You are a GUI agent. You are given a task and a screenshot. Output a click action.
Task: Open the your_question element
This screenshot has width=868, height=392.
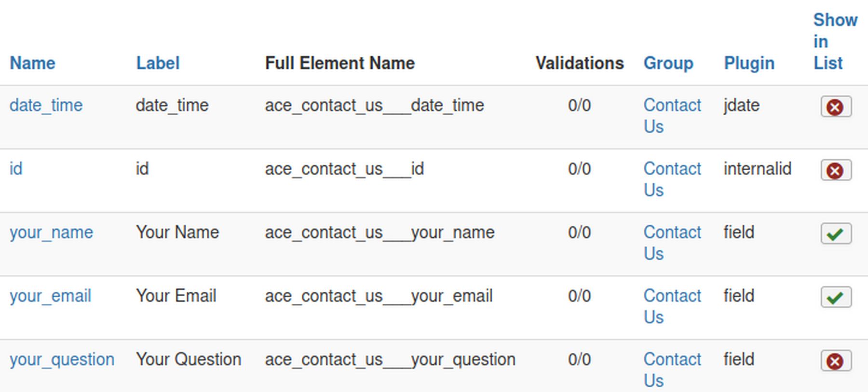pyautogui.click(x=62, y=360)
